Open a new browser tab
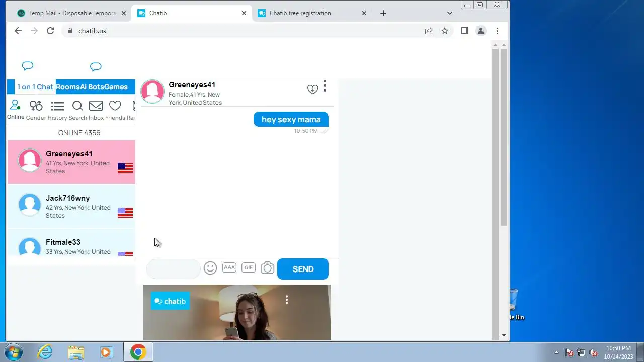 383,13
